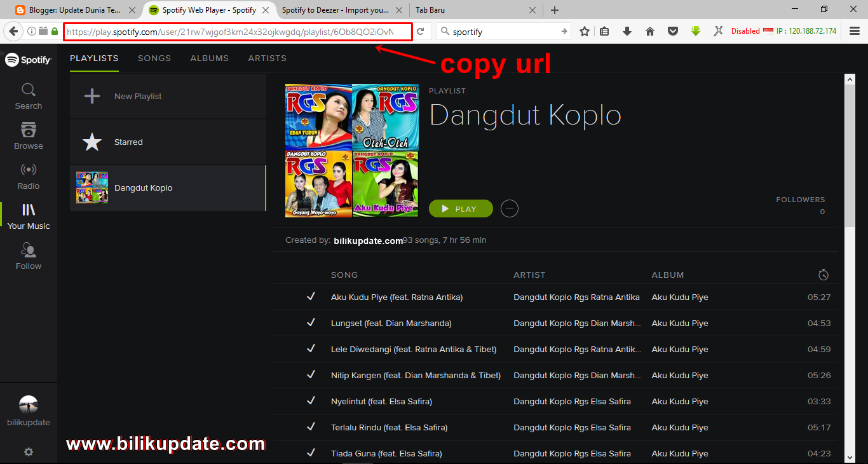The image size is (868, 464).
Task: Click the plus icon for New Playlist
Action: click(x=92, y=96)
